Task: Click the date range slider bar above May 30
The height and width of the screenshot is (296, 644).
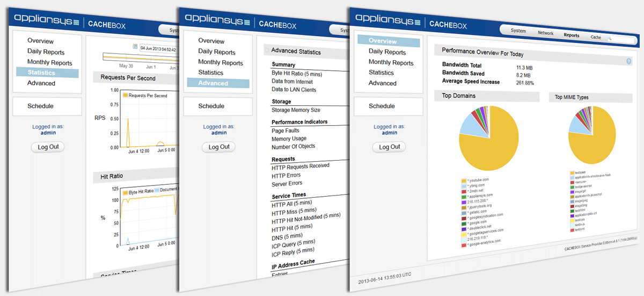Action: (x=141, y=57)
